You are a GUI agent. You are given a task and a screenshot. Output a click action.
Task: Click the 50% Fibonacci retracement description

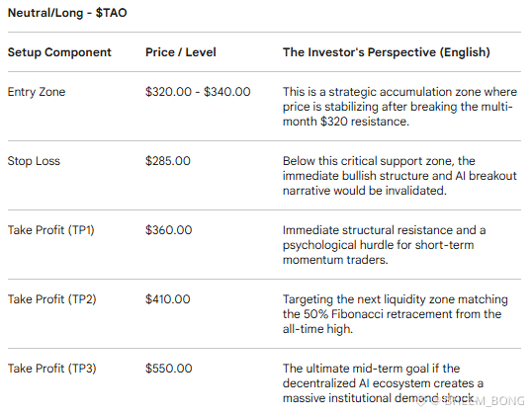pos(396,314)
